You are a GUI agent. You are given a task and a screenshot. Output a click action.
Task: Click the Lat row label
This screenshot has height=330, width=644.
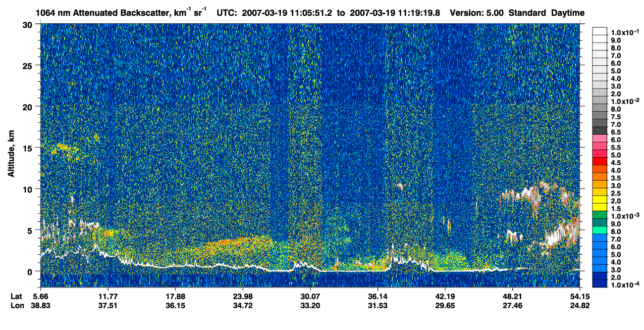point(16,296)
